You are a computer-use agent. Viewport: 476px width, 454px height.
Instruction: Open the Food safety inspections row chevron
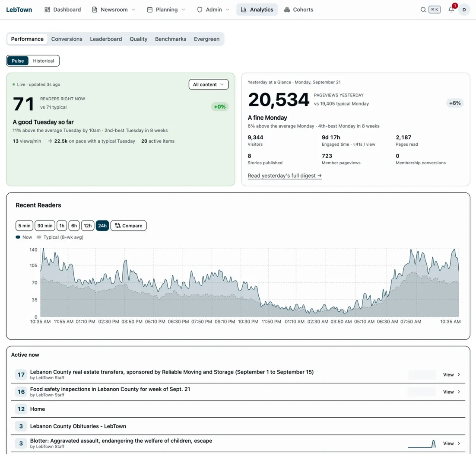click(x=459, y=392)
